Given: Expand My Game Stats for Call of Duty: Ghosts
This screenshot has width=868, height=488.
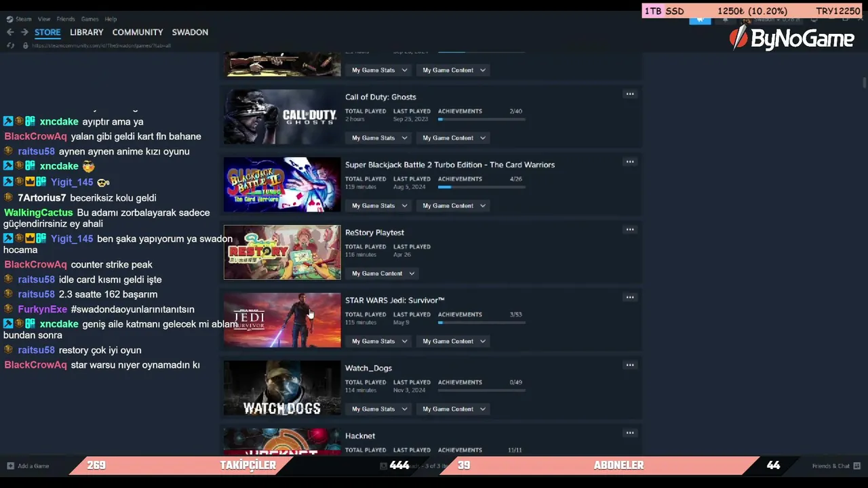Looking at the screenshot, I should click(x=379, y=138).
